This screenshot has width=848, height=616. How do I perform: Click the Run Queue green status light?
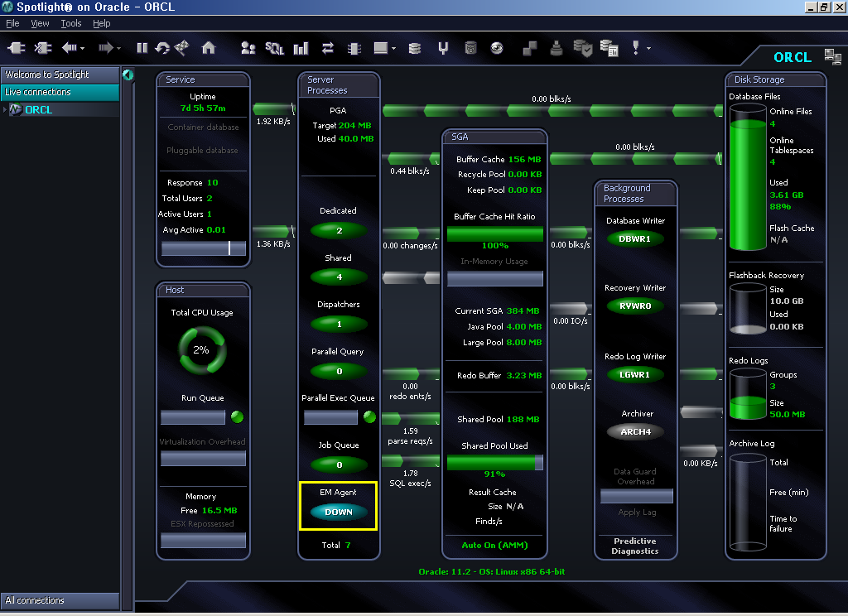[237, 416]
